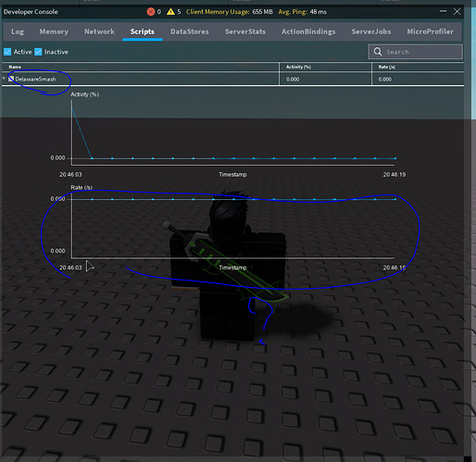The width and height of the screenshot is (476, 462).
Task: Select the DelawareSmash script name
Action: [35, 80]
